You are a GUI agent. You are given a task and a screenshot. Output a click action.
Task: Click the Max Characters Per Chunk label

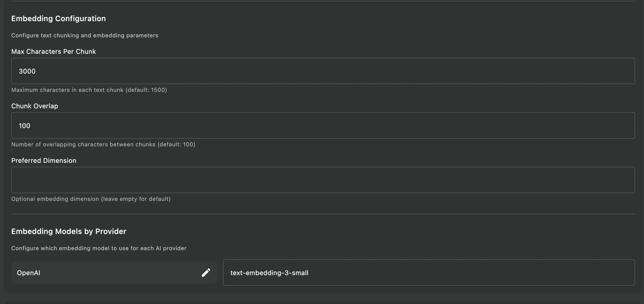[x=53, y=51]
